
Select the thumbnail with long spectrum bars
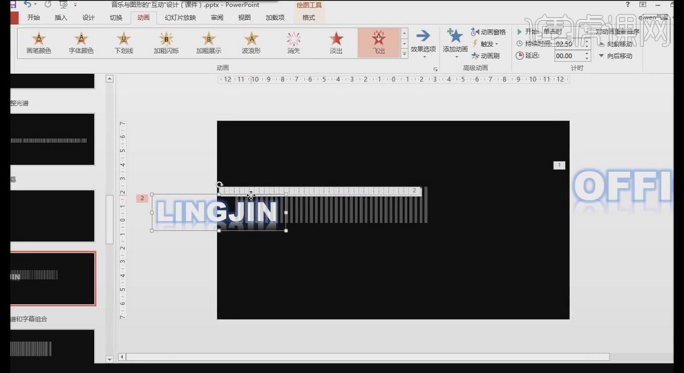pyautogui.click(x=52, y=140)
